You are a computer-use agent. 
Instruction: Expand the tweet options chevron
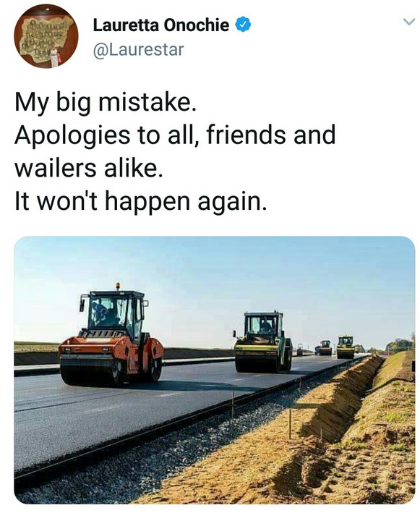click(408, 22)
